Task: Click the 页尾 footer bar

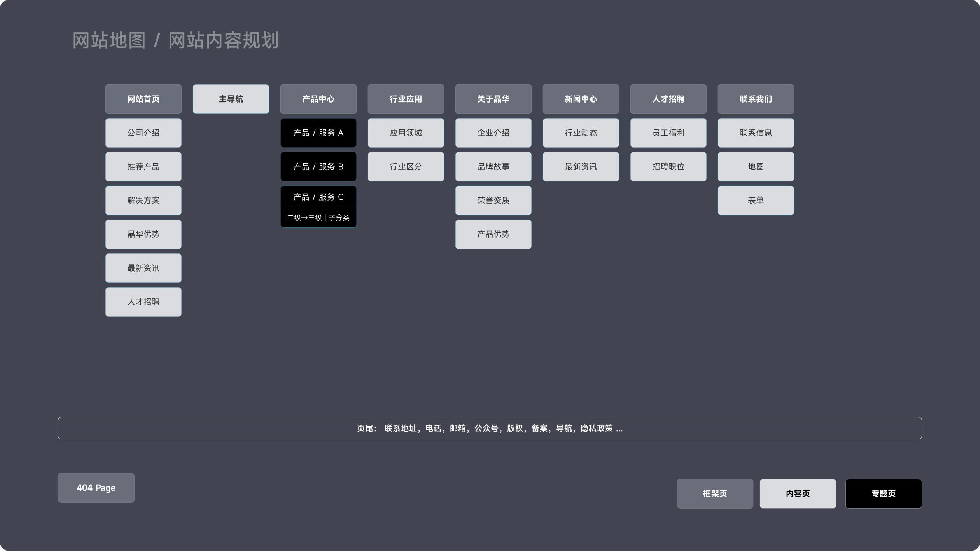Action: click(x=490, y=428)
